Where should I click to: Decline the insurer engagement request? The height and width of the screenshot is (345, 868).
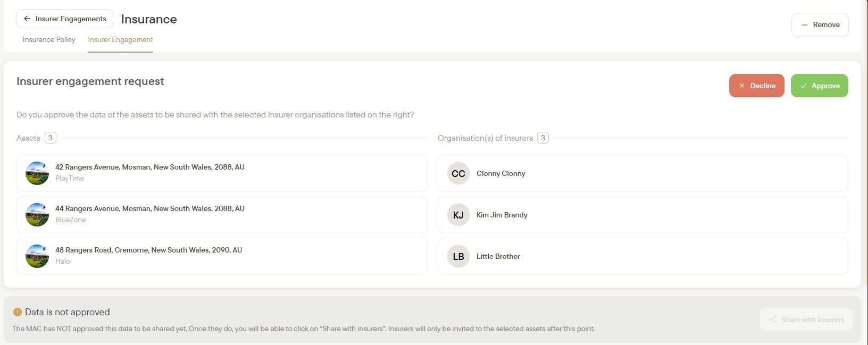[756, 86]
